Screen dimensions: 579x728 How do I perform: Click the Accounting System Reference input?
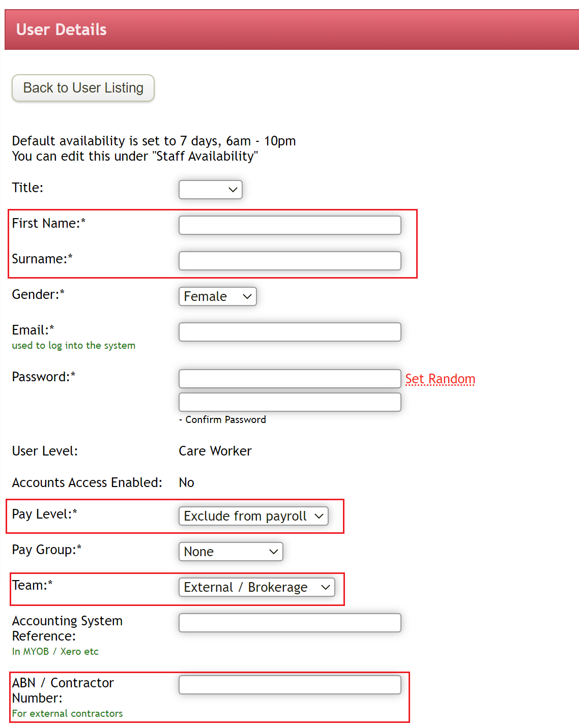coord(289,622)
